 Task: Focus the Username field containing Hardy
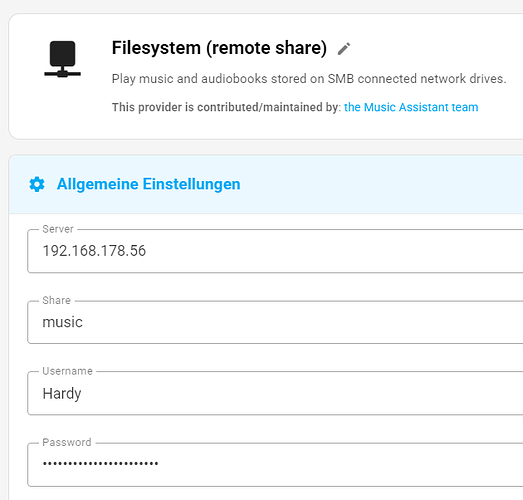click(275, 393)
